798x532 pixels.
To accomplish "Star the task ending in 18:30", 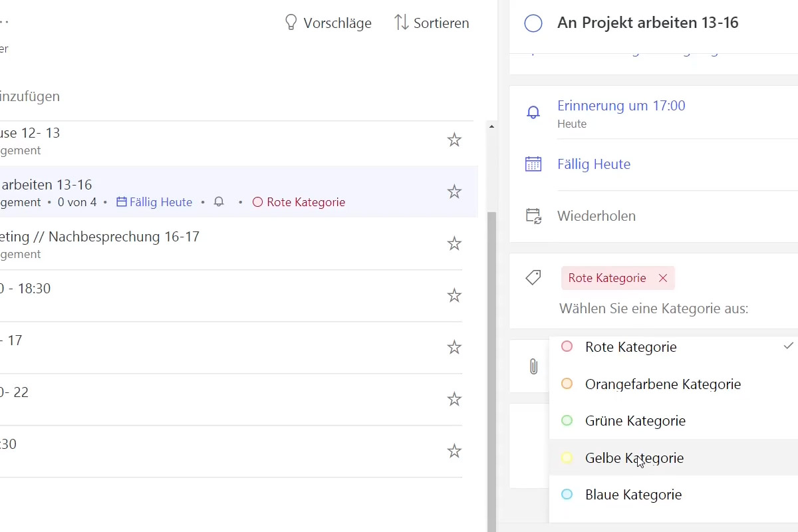I will [454, 295].
